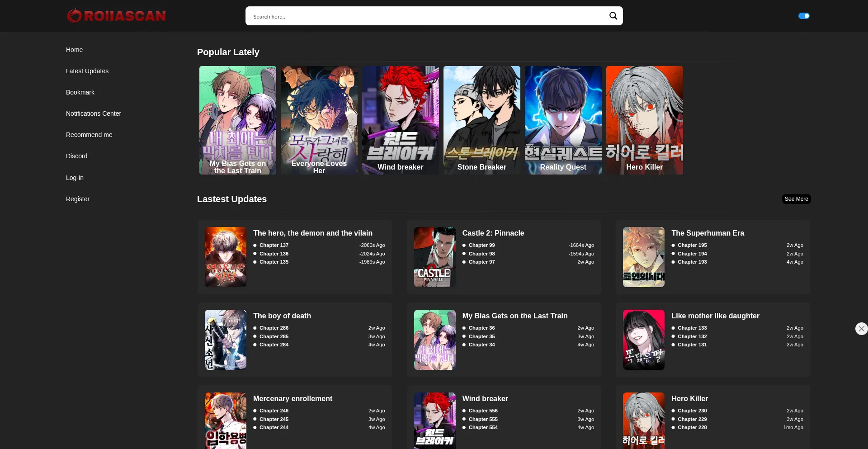Open Stone Breaker popular cover
868x449 pixels.
coord(482,120)
